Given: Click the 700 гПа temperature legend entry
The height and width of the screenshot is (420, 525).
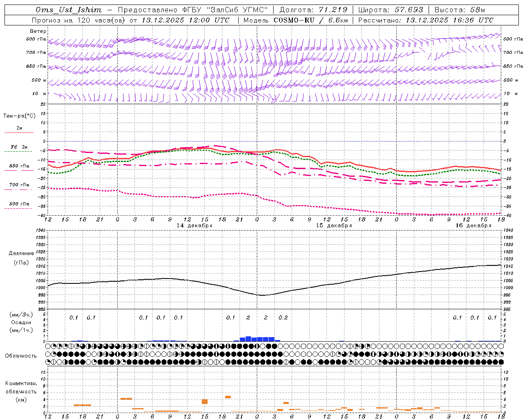Looking at the screenshot, I should tap(19, 185).
